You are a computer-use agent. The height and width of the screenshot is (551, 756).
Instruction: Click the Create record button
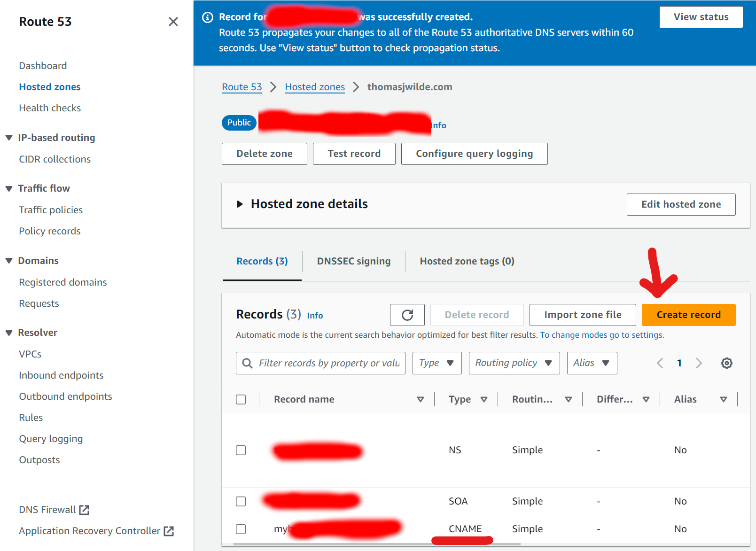coord(688,315)
